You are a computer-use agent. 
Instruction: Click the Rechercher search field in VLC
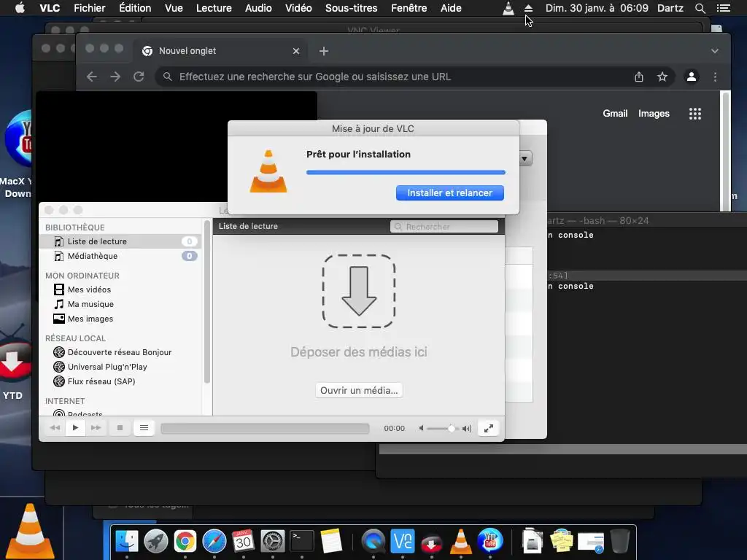(x=444, y=227)
